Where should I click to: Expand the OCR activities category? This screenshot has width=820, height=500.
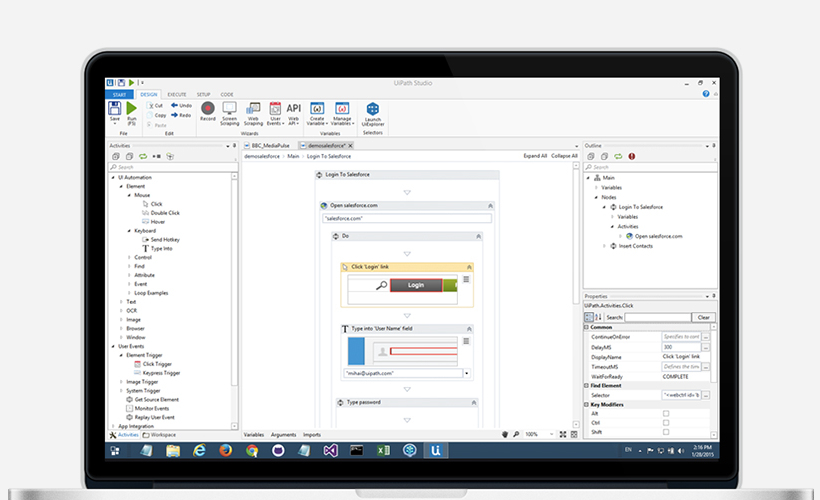pos(121,310)
